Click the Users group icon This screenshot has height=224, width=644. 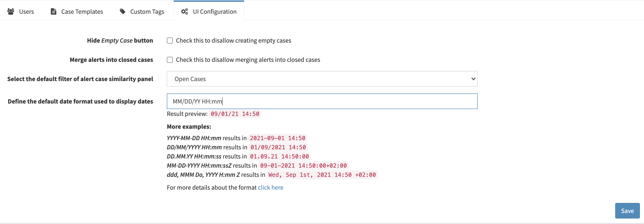click(11, 11)
